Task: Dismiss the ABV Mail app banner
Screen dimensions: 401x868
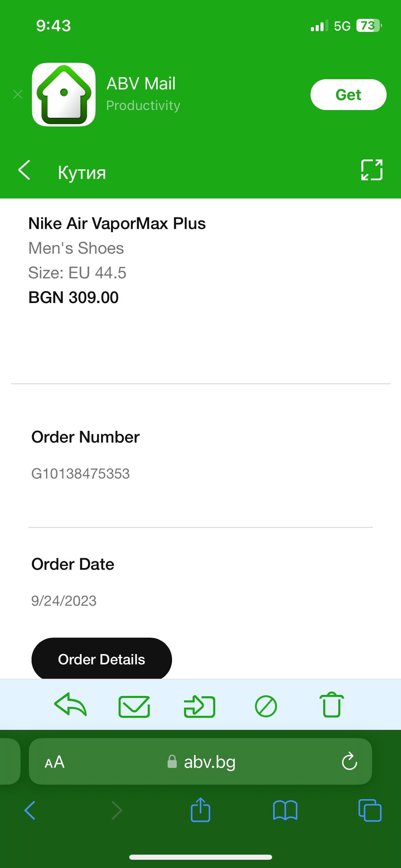Action: [x=18, y=94]
